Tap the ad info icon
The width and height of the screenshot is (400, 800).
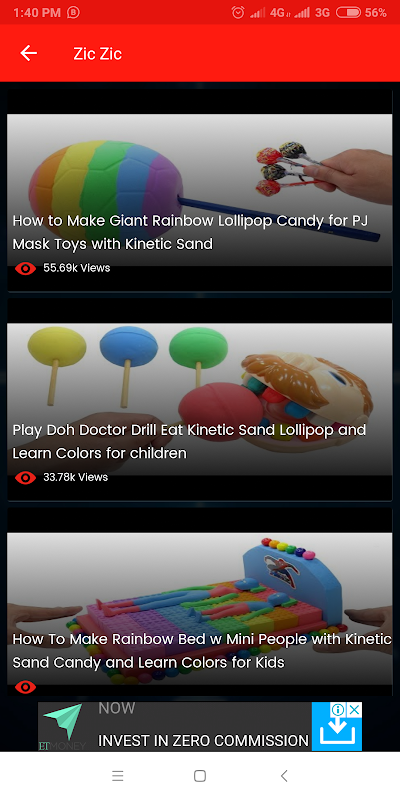[338, 709]
